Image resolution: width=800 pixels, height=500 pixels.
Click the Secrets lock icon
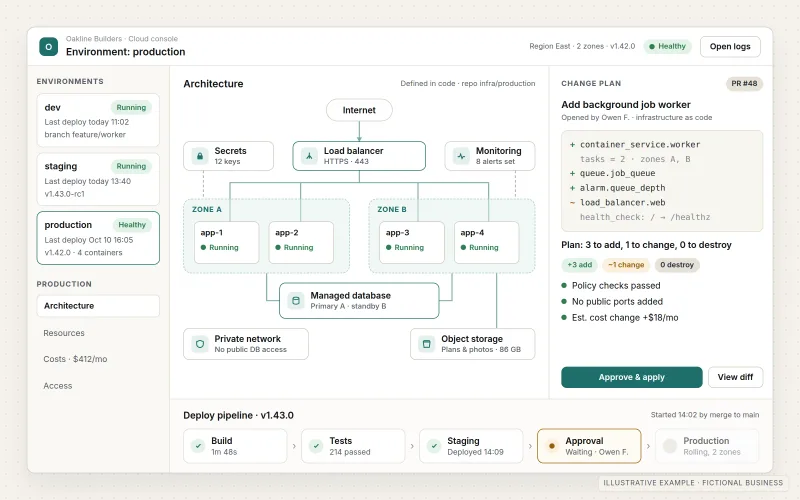tap(200, 156)
